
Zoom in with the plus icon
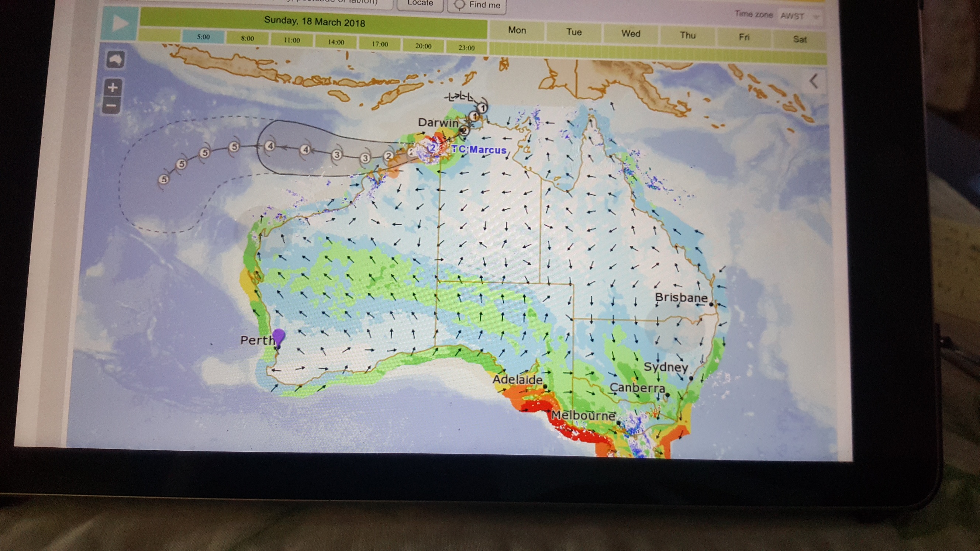pyautogui.click(x=113, y=88)
